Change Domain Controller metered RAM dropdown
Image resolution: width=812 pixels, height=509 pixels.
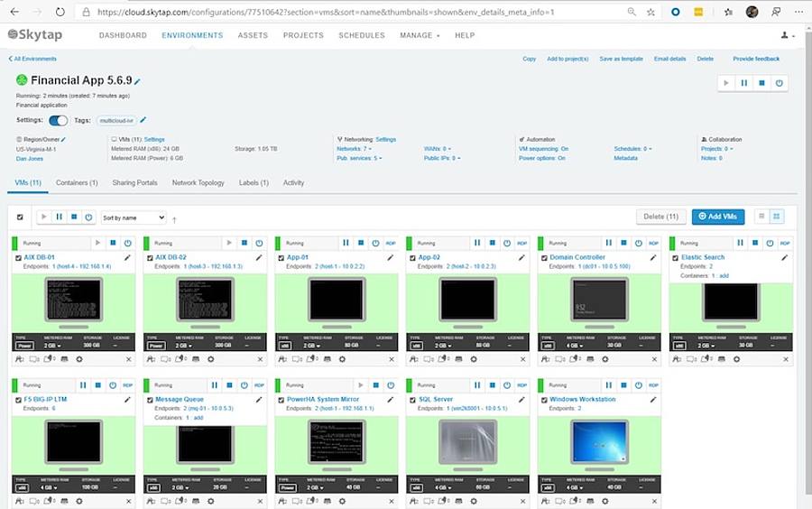pos(575,346)
